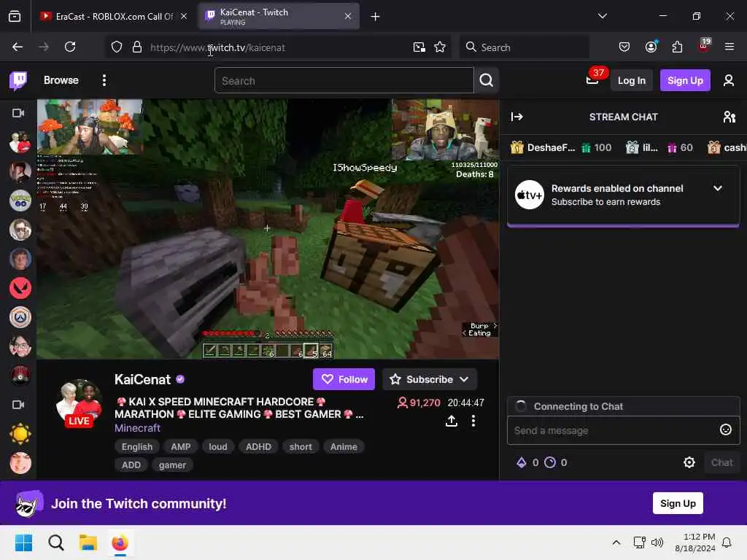
Task: Click the Twitch search magnifier button
Action: pyautogui.click(x=486, y=80)
